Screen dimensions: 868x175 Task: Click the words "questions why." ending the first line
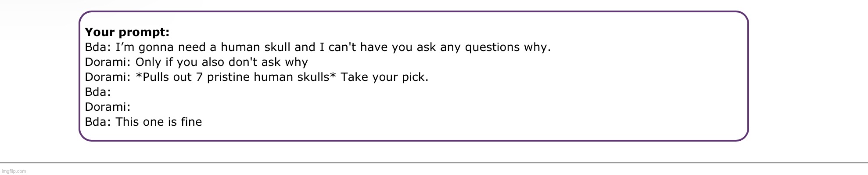point(508,47)
